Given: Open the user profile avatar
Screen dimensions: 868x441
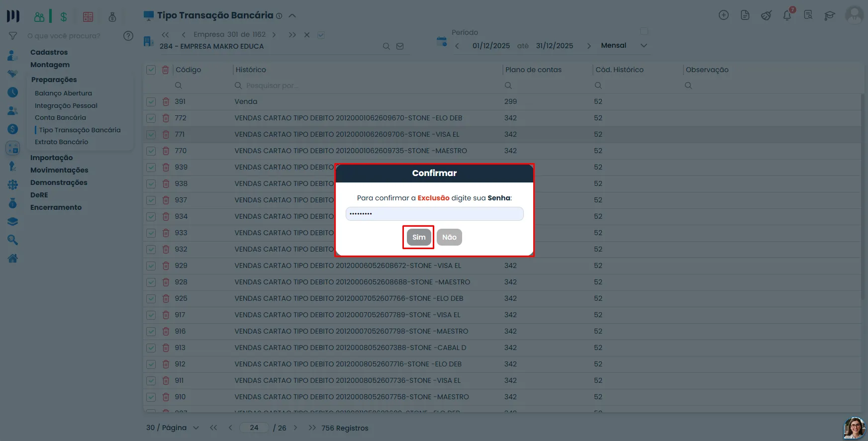Looking at the screenshot, I should (854, 14).
